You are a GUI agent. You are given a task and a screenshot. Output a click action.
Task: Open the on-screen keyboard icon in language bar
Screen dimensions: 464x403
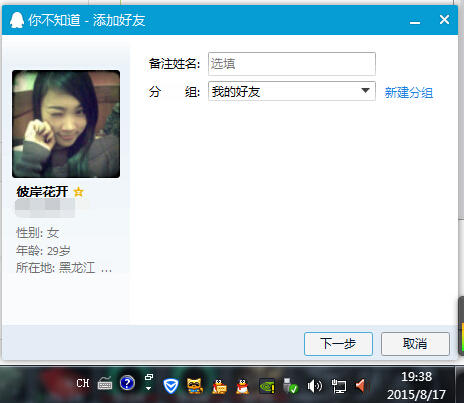105,383
